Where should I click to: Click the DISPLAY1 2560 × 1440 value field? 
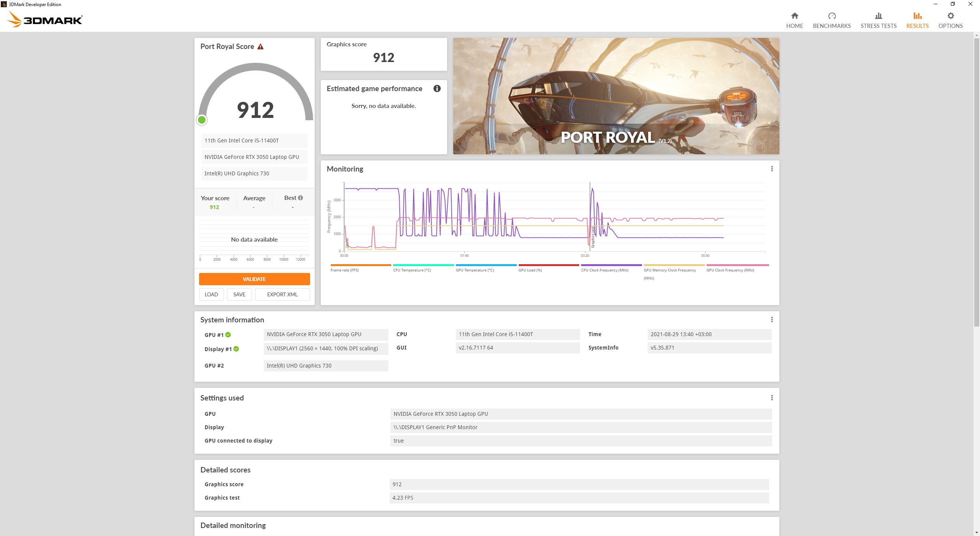point(326,348)
